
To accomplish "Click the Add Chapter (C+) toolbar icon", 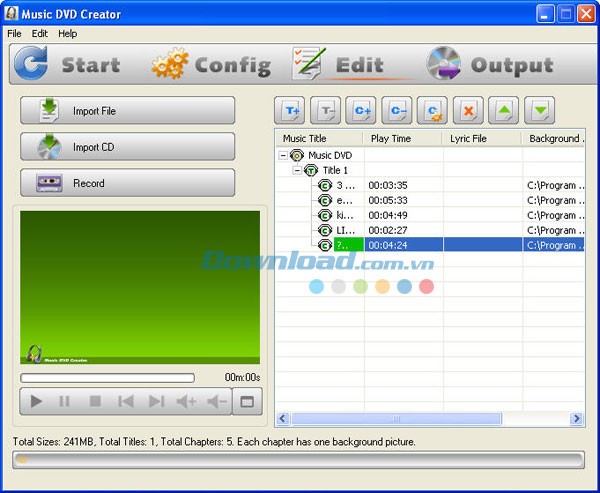I will point(361,111).
